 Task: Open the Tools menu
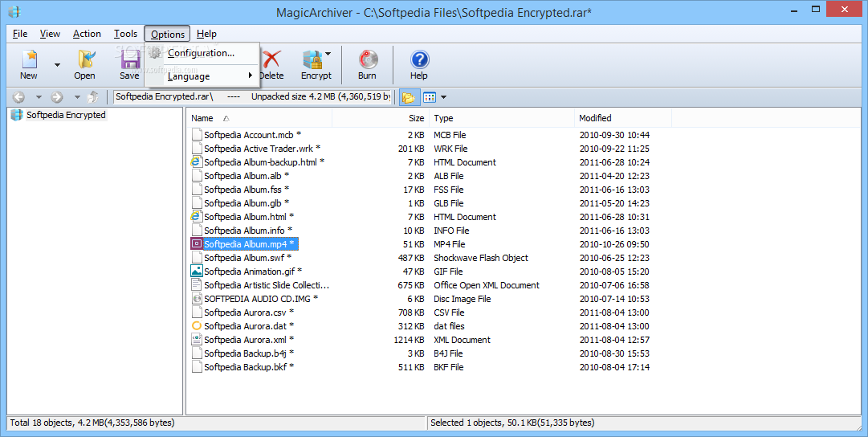tap(125, 34)
